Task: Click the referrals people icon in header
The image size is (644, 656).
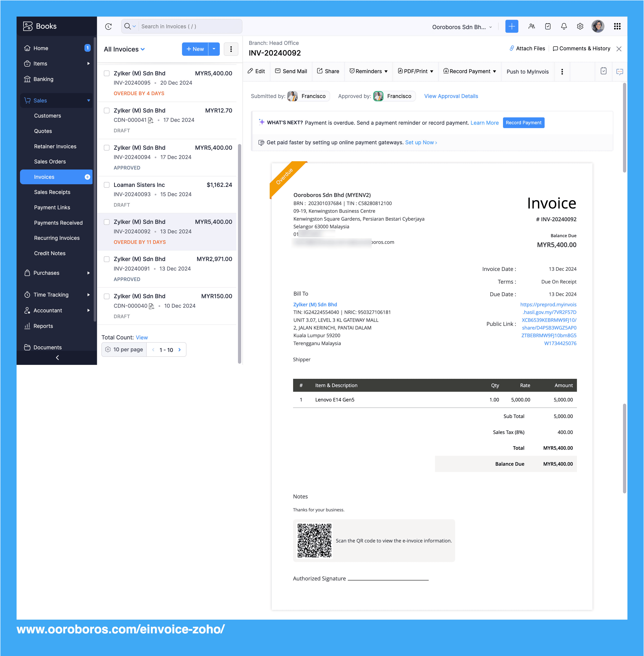Action: tap(531, 26)
